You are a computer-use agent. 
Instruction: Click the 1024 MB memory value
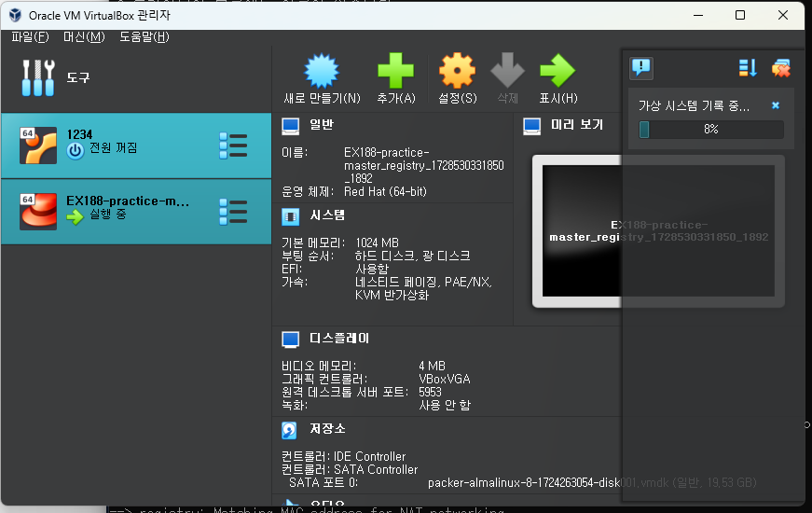pos(377,243)
